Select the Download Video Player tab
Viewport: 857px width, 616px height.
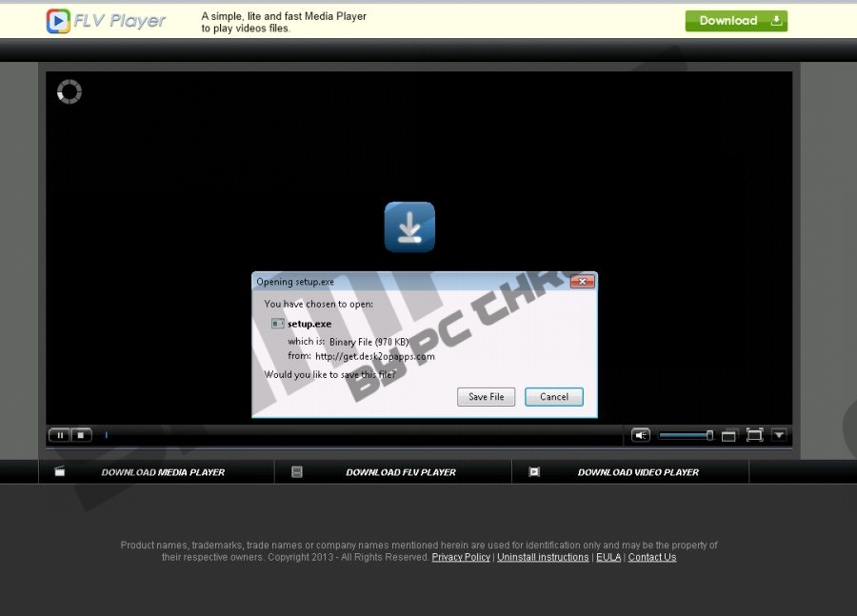638,472
